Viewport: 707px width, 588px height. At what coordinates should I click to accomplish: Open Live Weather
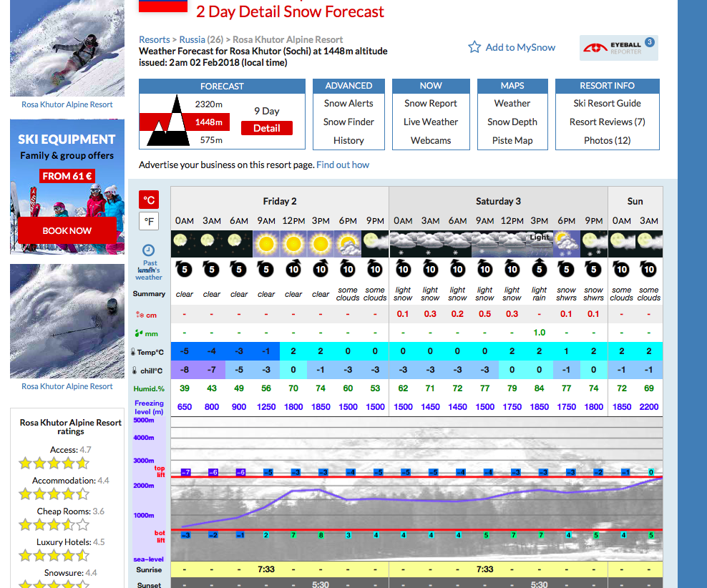431,122
